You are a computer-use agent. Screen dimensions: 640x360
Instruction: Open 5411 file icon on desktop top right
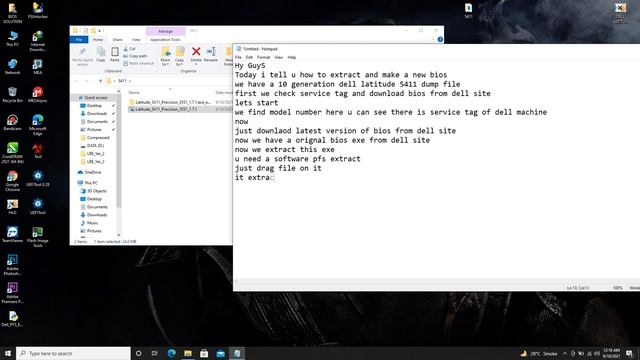pyautogui.click(x=468, y=11)
